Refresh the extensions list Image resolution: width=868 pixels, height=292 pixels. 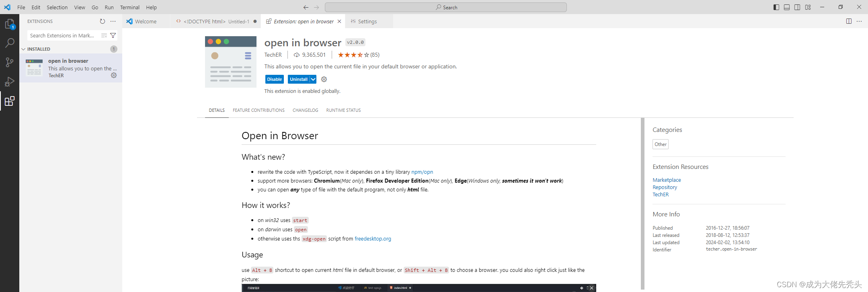(x=103, y=21)
